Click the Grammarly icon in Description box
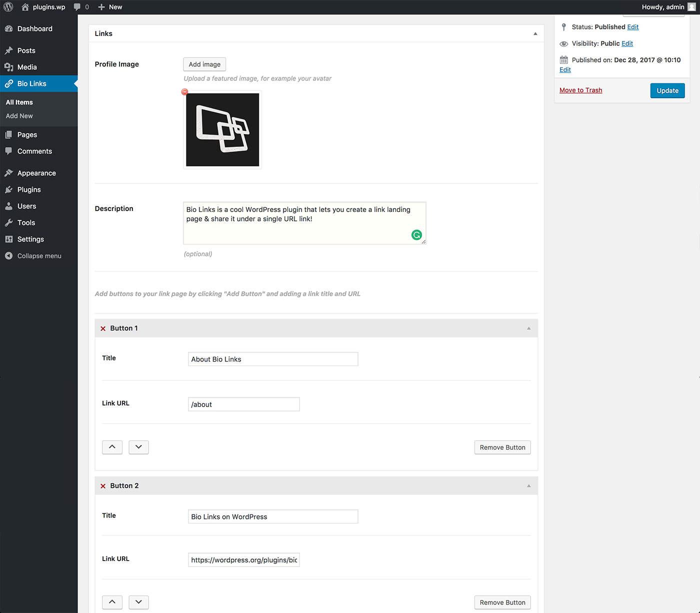Screen dimensions: 700x613 click(x=416, y=235)
